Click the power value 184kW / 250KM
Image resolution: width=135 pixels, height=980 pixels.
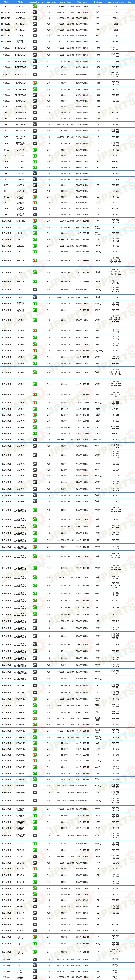[82, 761]
